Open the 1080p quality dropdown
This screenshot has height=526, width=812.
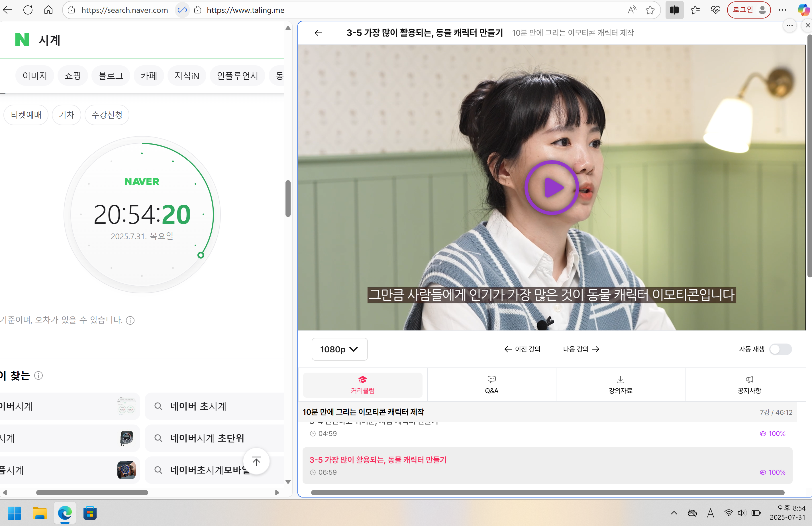[x=339, y=349]
